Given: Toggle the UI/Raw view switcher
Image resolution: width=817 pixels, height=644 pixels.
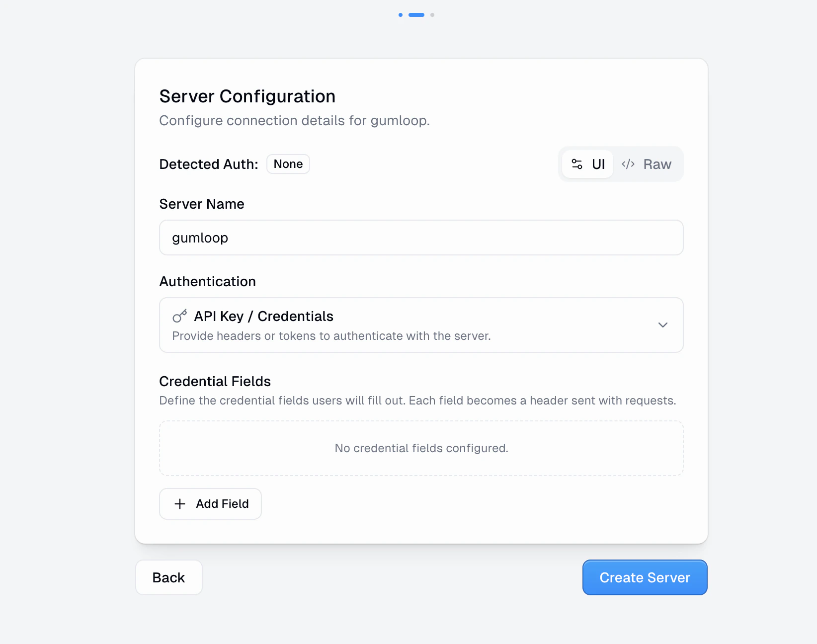Looking at the screenshot, I should coord(621,164).
